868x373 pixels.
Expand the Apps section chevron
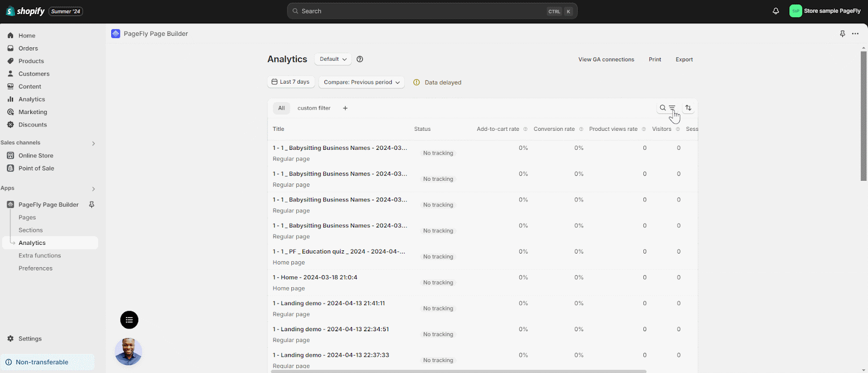[93, 189]
